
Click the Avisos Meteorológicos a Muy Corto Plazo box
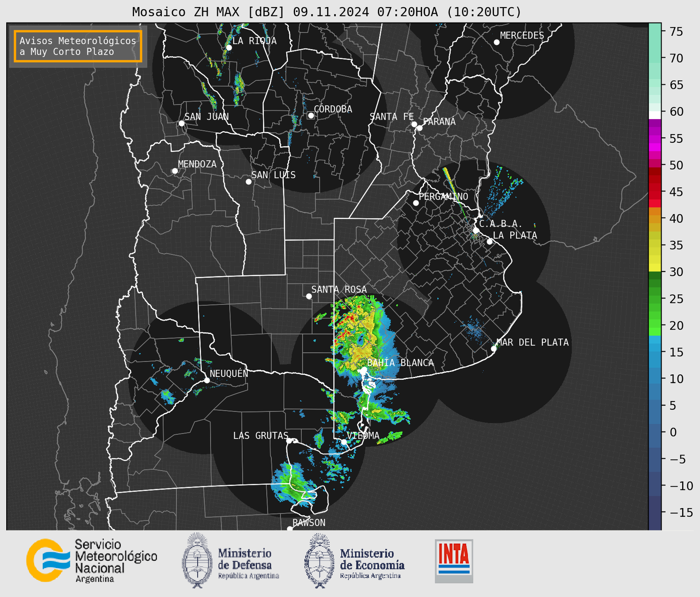[78, 46]
